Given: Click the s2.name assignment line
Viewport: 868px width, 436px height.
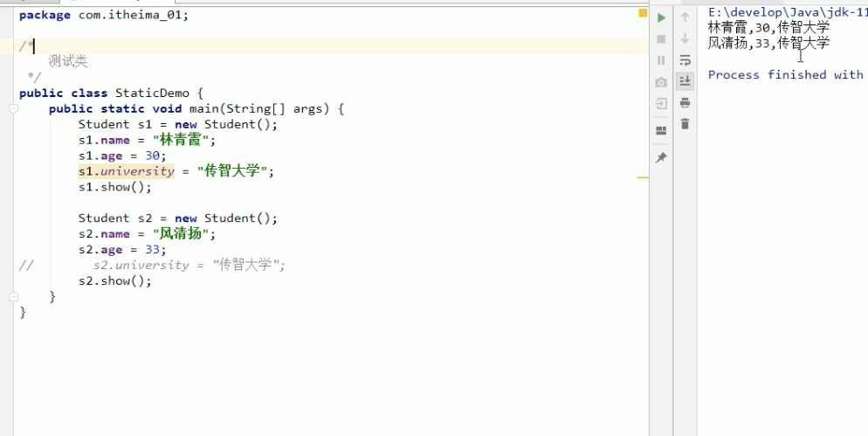Looking at the screenshot, I should coord(147,234).
